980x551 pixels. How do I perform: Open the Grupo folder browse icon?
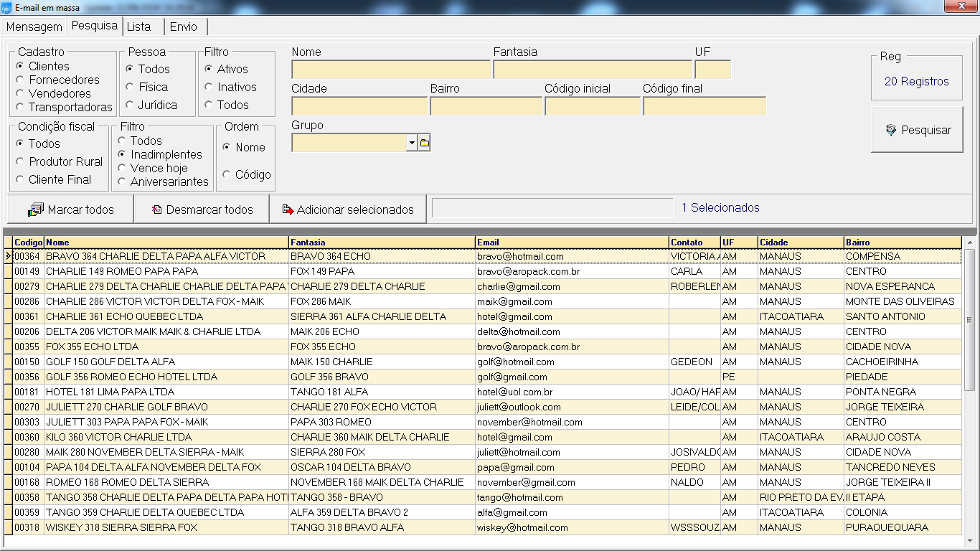tap(425, 143)
